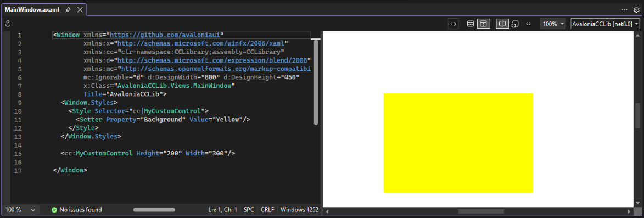The height and width of the screenshot is (218, 644).
Task: Open the https://github.com/avaloniaui link
Action: click(166, 35)
